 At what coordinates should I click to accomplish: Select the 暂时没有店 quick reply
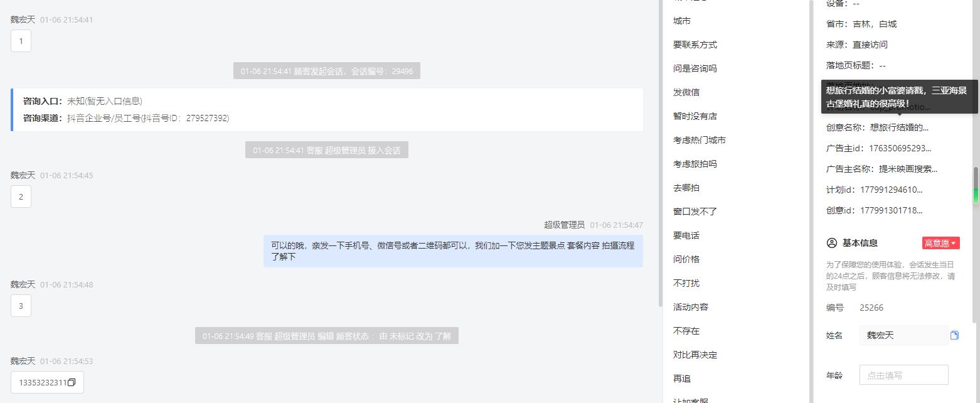(x=695, y=116)
